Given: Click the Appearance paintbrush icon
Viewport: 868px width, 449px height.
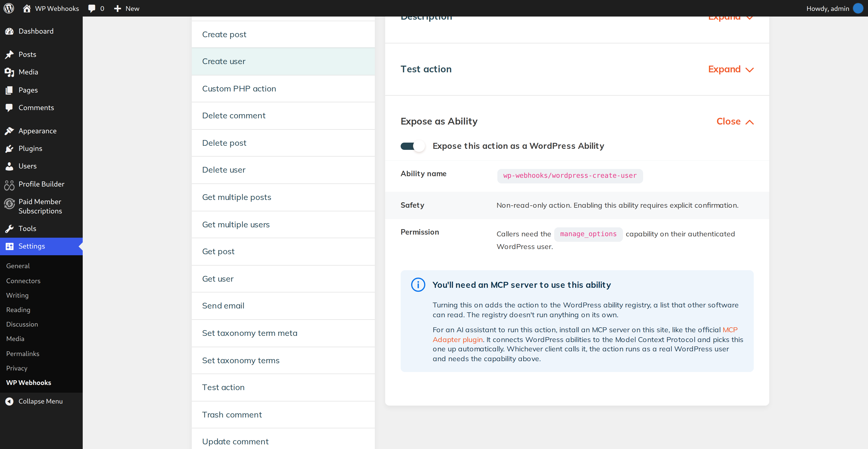Looking at the screenshot, I should point(9,131).
